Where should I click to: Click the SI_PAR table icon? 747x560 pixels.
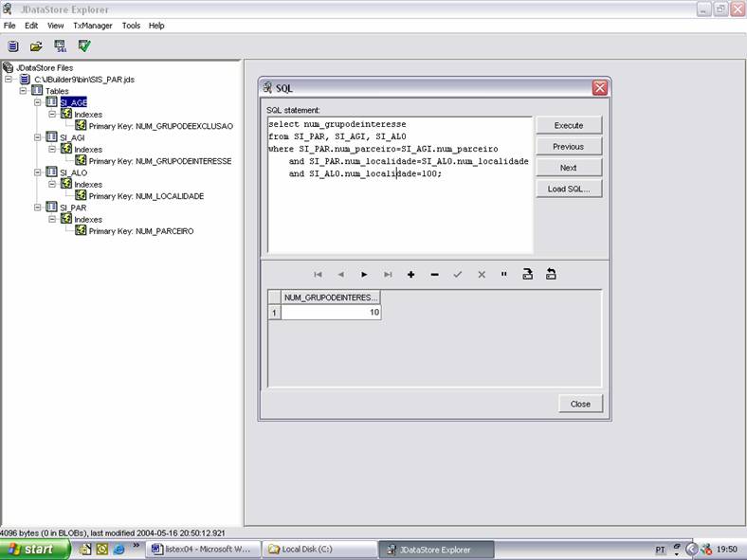51,208
